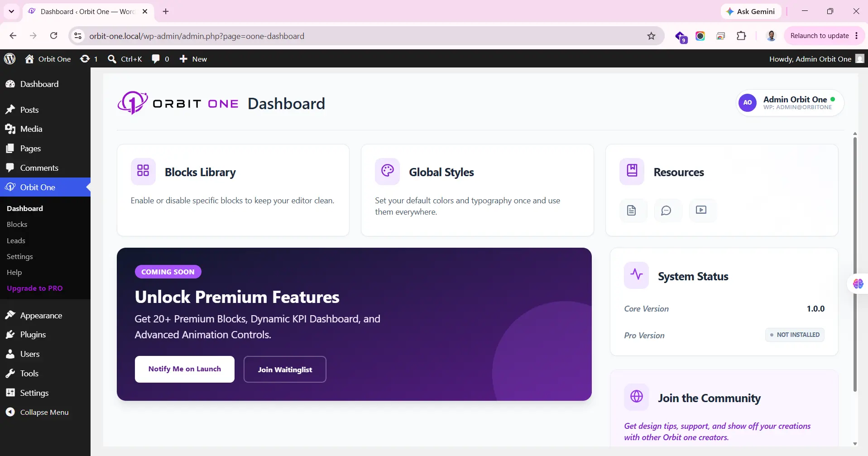Open Pages in the sidebar

point(45,149)
